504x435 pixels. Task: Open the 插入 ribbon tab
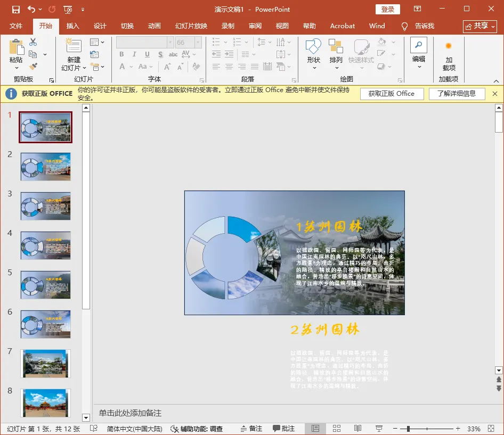(72, 26)
